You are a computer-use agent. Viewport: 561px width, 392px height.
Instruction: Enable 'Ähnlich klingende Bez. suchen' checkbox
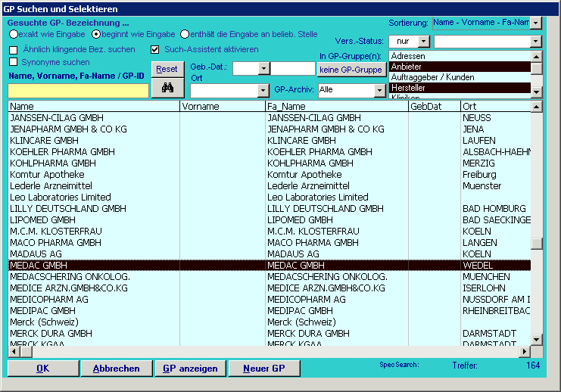click(x=13, y=50)
